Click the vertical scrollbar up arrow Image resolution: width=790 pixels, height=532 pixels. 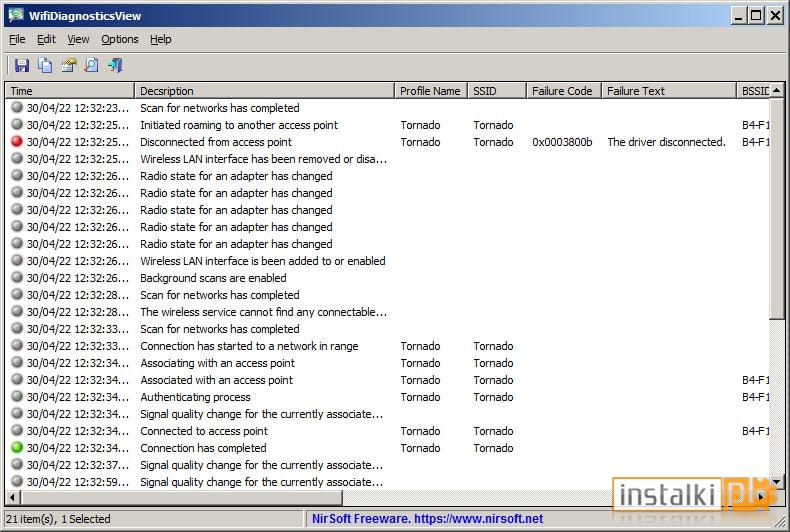[776, 90]
